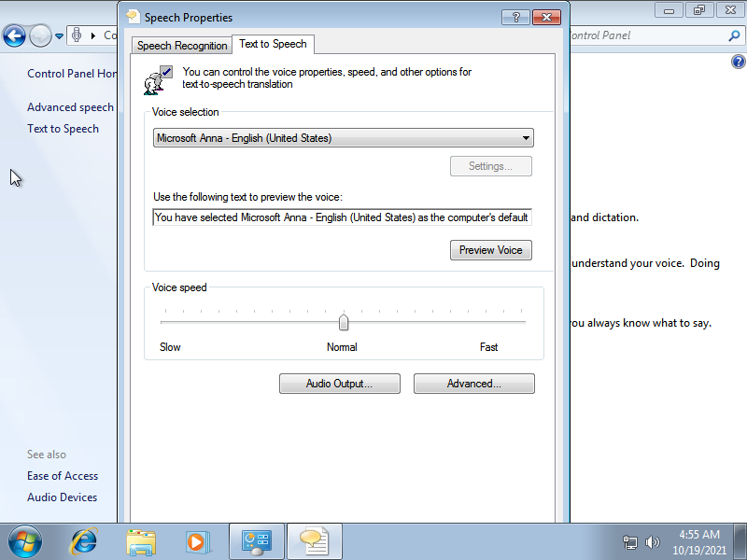Viewport: 747px width, 560px height.
Task: Click the Fast label under speed slider
Action: point(488,347)
